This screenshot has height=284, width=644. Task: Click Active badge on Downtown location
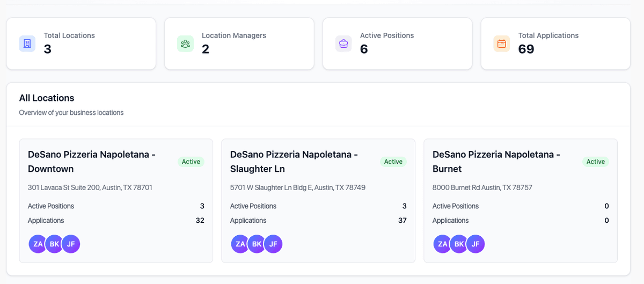click(191, 162)
